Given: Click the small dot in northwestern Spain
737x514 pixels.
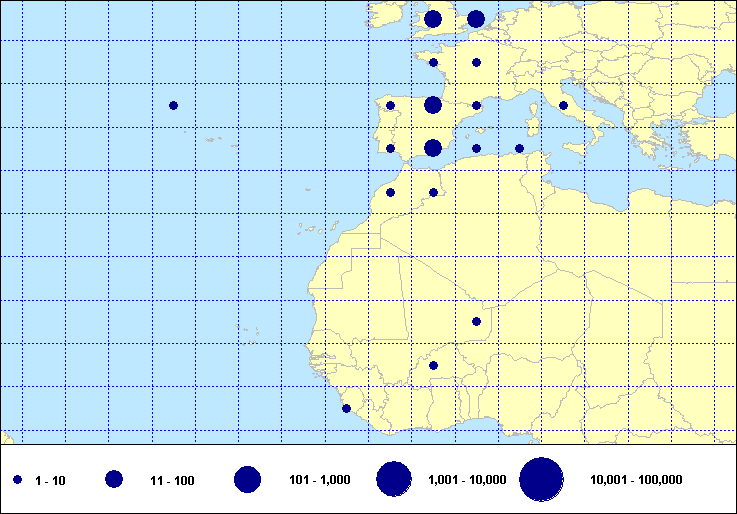Looking at the screenshot, I should (390, 105).
